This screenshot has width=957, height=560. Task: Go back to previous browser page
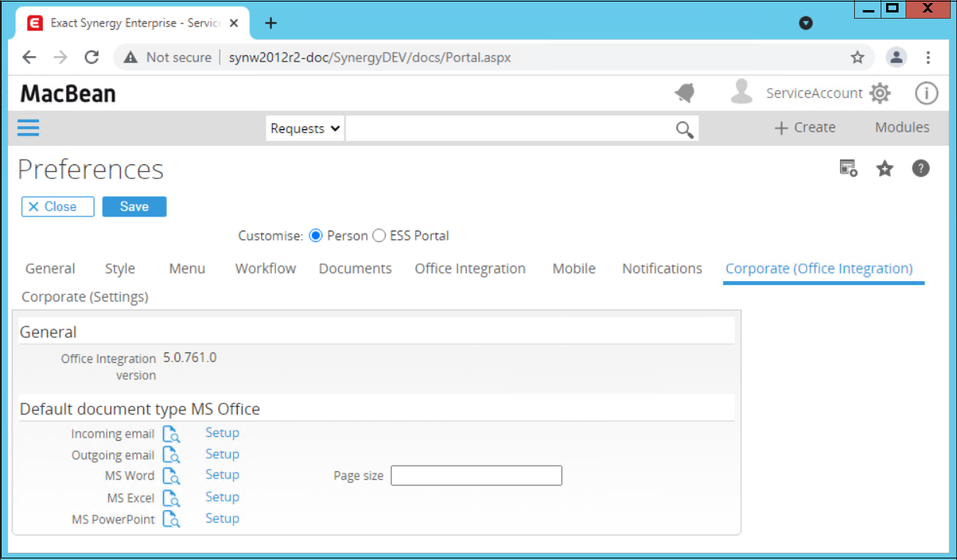pos(29,57)
